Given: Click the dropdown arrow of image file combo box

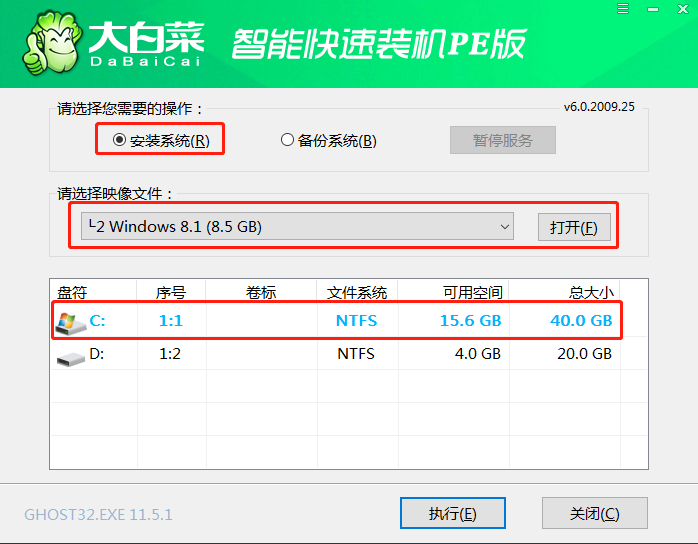Looking at the screenshot, I should pyautogui.click(x=504, y=227).
